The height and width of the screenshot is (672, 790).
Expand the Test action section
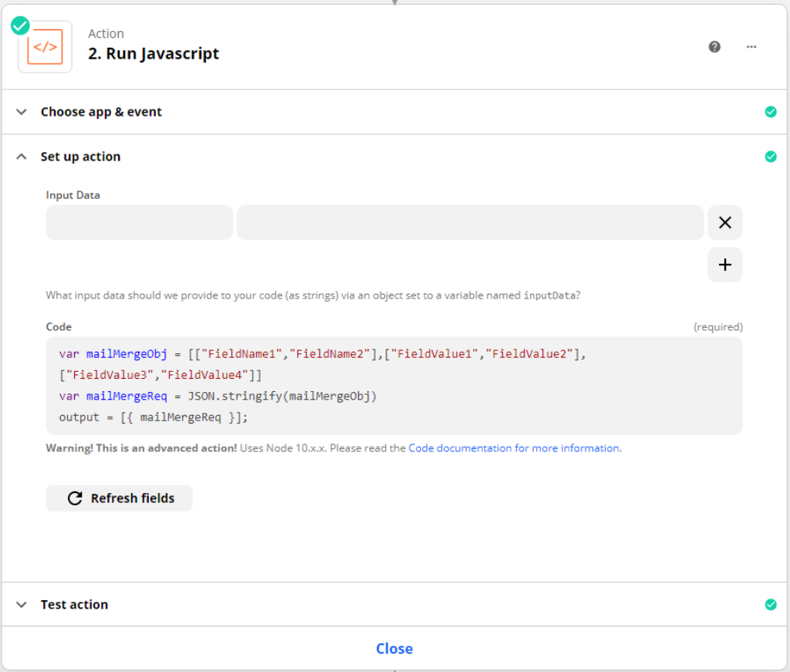pos(74,605)
